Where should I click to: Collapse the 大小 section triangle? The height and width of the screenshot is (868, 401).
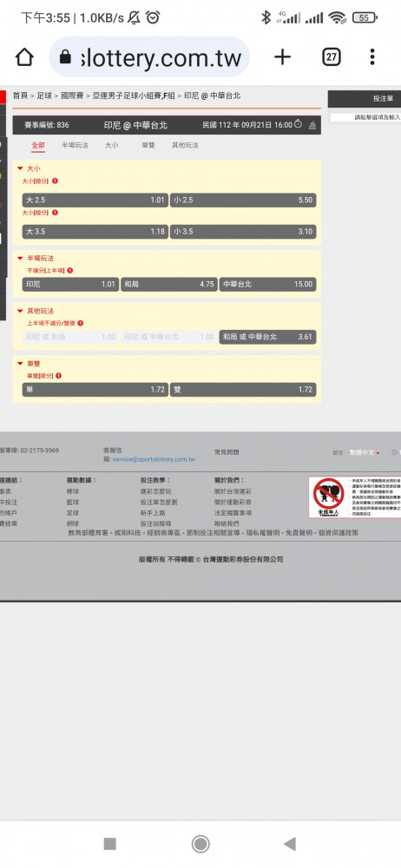tap(20, 168)
